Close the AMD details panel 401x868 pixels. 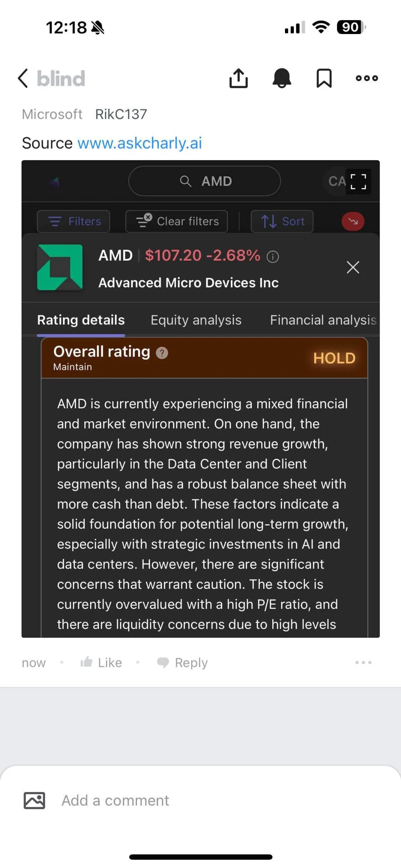pyautogui.click(x=353, y=268)
